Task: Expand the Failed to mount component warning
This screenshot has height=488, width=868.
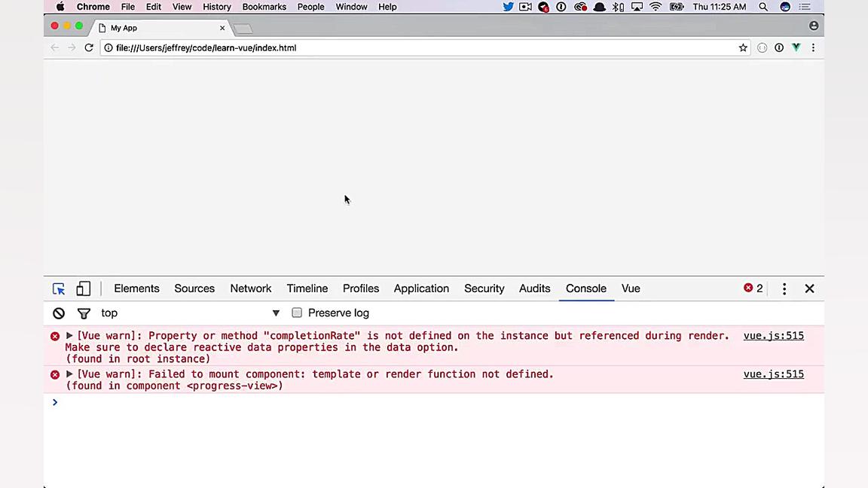Action: coord(69,374)
